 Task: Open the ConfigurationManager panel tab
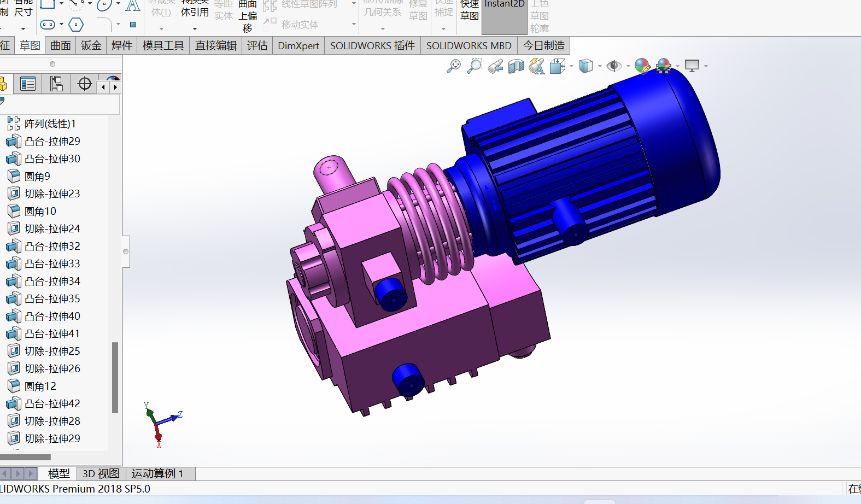click(56, 84)
